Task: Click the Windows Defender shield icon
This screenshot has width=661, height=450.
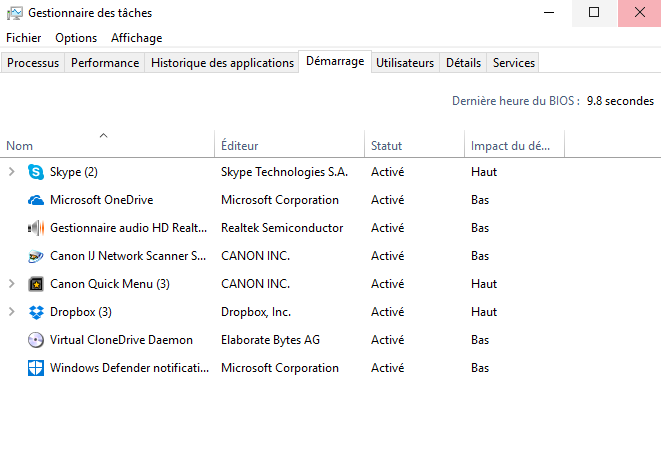Action: click(x=36, y=368)
